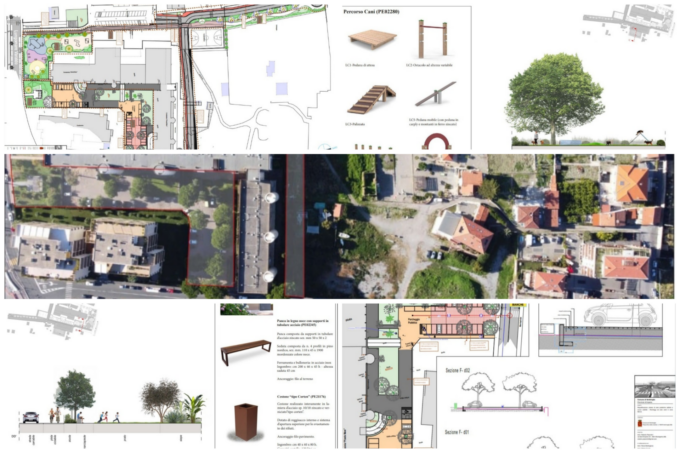The image size is (680, 453).
Task: Open the aerial photo with red outlines
Action: (339, 226)
